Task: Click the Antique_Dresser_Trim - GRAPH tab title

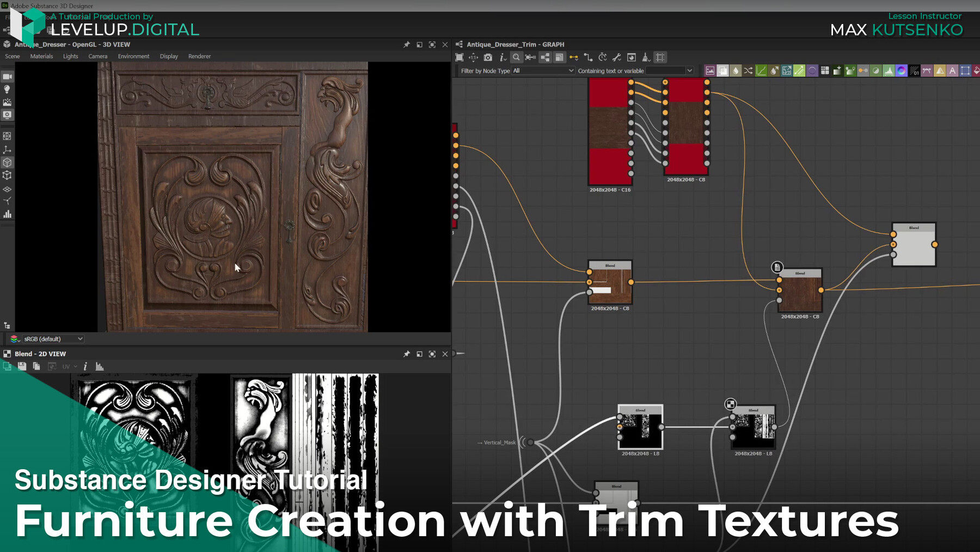Action: pos(515,45)
